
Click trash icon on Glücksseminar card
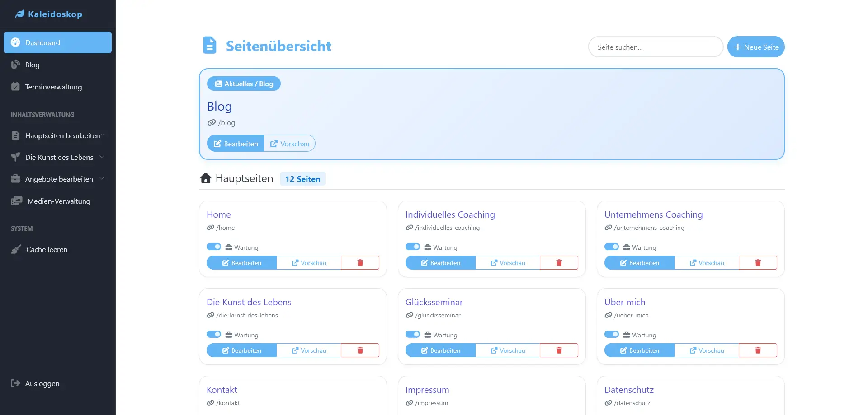pos(559,350)
